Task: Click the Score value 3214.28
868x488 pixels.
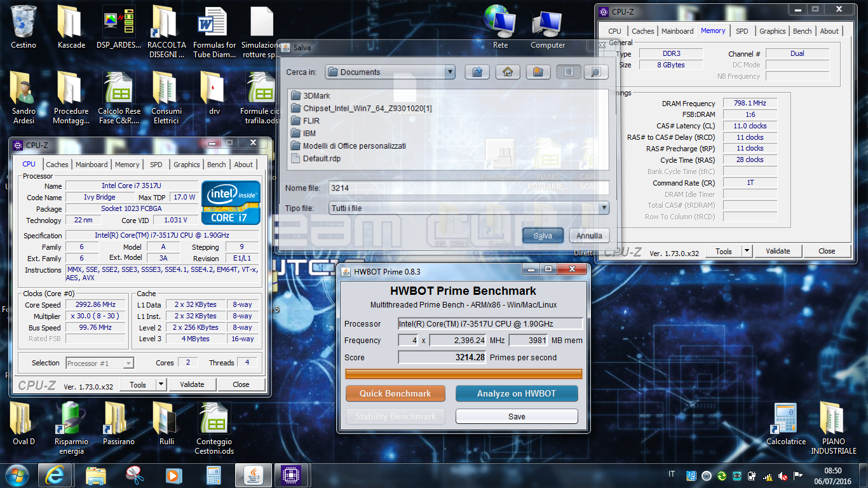Action: click(442, 357)
